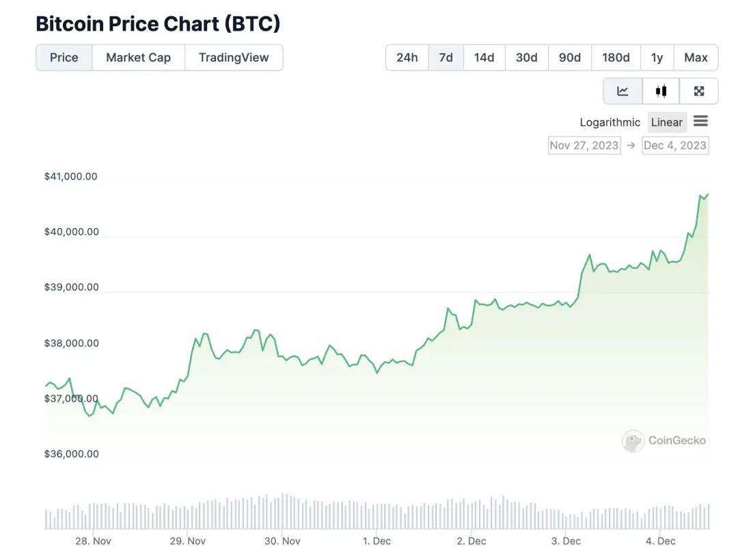
Task: Select the candlestick chart icon
Action: tap(661, 91)
